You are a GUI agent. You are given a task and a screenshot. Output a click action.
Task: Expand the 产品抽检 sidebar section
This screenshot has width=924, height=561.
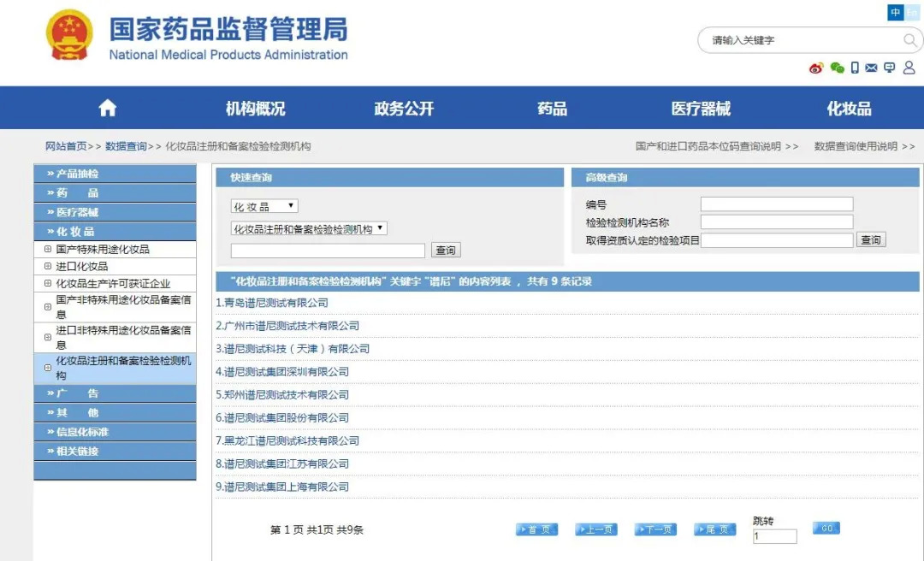(115, 174)
